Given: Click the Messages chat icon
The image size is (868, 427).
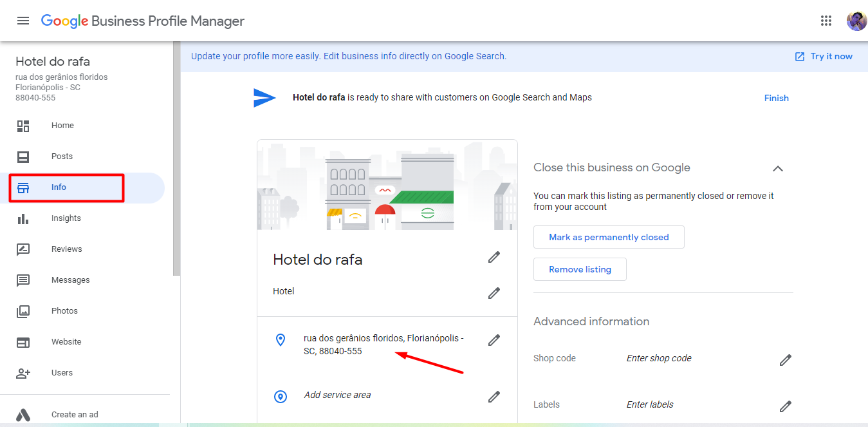Looking at the screenshot, I should (x=23, y=280).
